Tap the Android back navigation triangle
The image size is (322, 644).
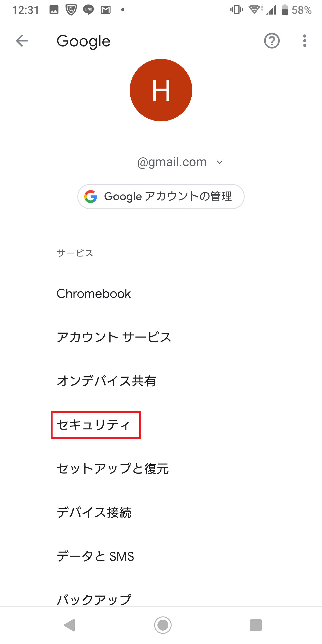(x=70, y=625)
